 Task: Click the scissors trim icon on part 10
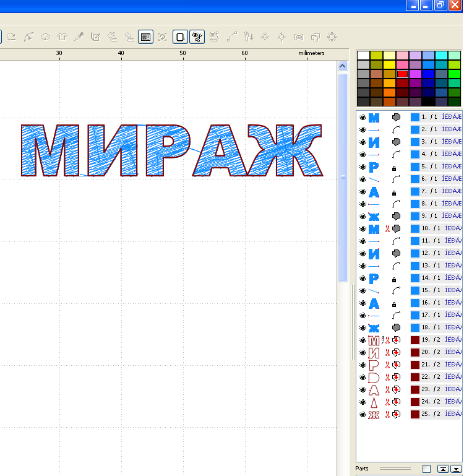387,228
